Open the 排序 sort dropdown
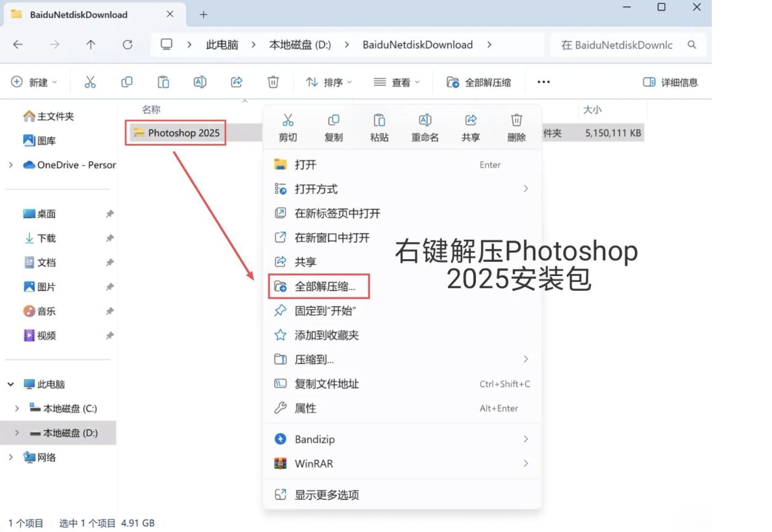 pos(328,82)
